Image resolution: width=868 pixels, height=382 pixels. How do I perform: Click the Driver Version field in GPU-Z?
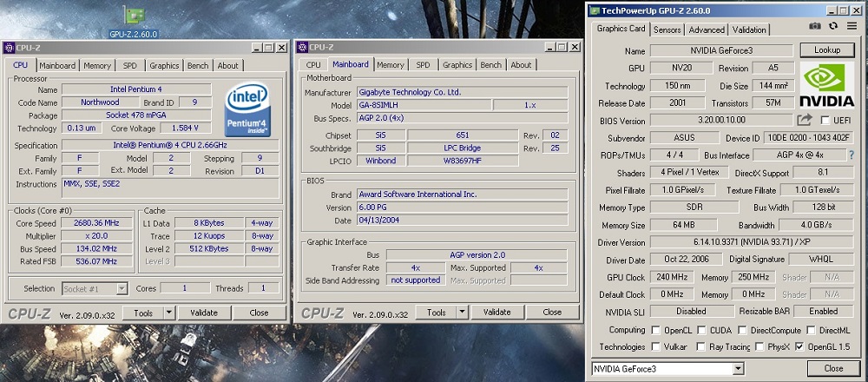pos(751,242)
